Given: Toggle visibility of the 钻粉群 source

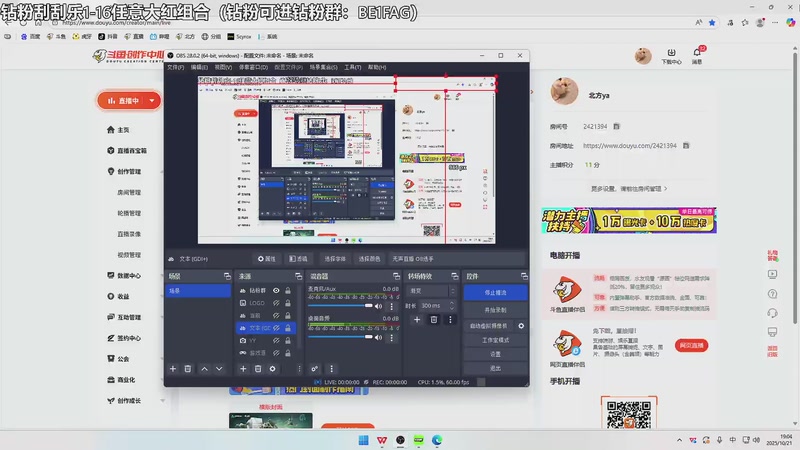Looking at the screenshot, I should 276,290.
